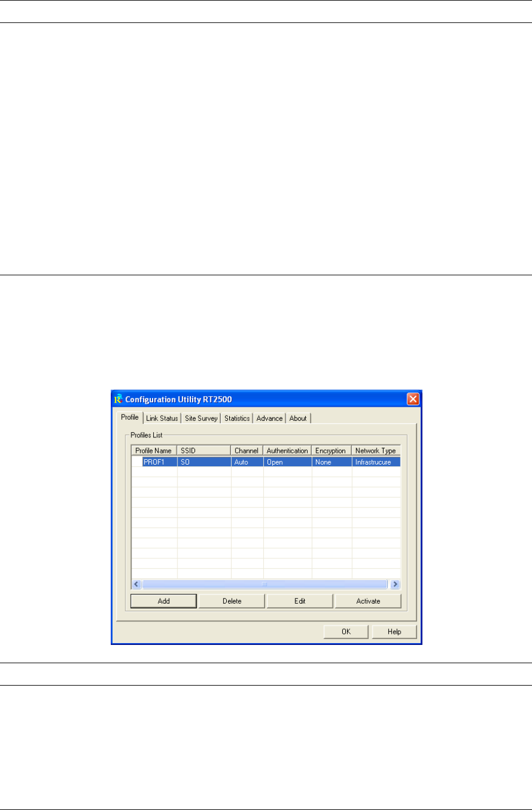Show the About tab

(x=298, y=419)
